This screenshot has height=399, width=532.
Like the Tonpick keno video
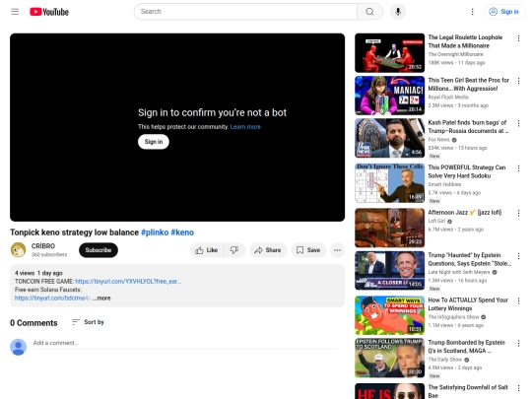pos(207,250)
